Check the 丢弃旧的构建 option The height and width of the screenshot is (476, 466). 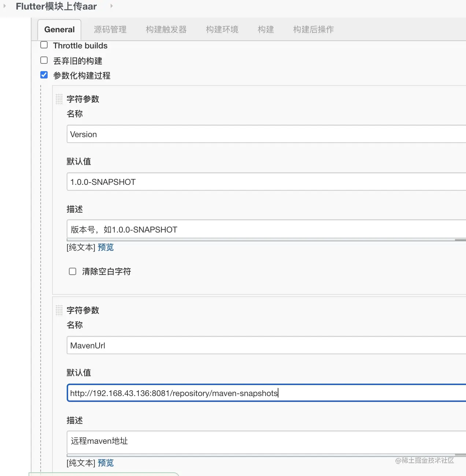pos(44,61)
